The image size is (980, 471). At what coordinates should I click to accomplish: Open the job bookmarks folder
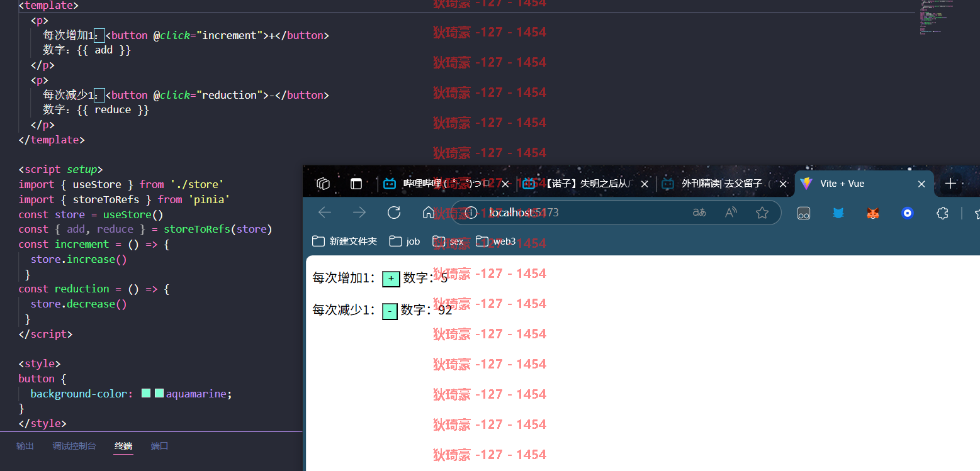pyautogui.click(x=405, y=241)
